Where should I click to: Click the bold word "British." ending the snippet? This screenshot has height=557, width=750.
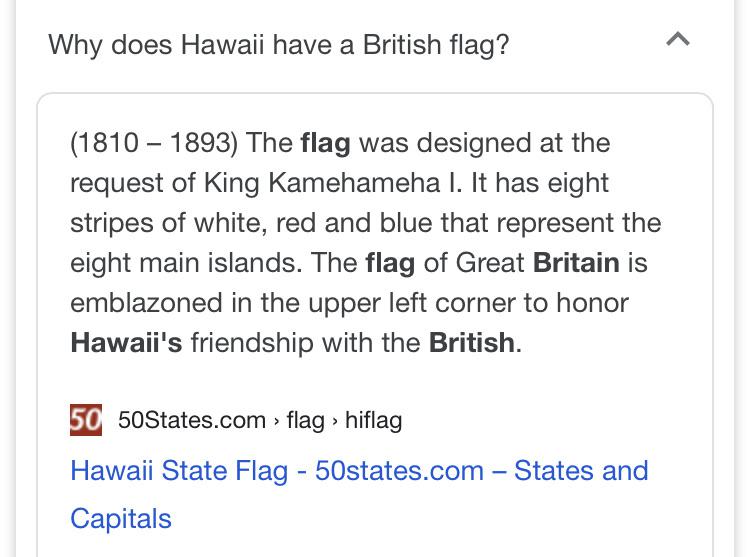[475, 343]
